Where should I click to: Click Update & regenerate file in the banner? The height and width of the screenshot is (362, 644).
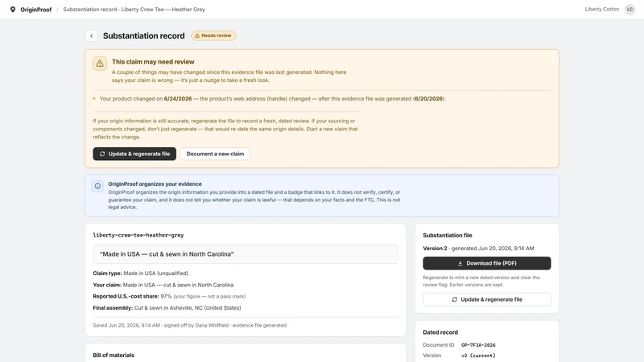click(x=134, y=154)
